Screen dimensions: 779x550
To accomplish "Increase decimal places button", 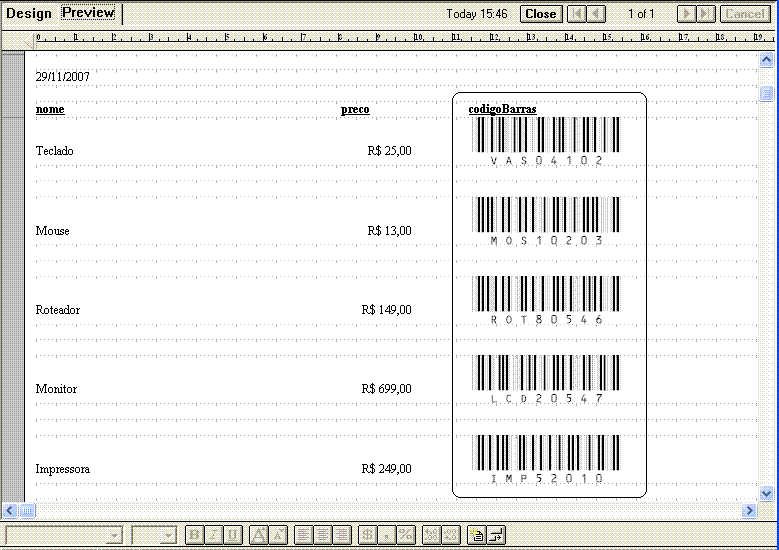I will (x=431, y=535).
